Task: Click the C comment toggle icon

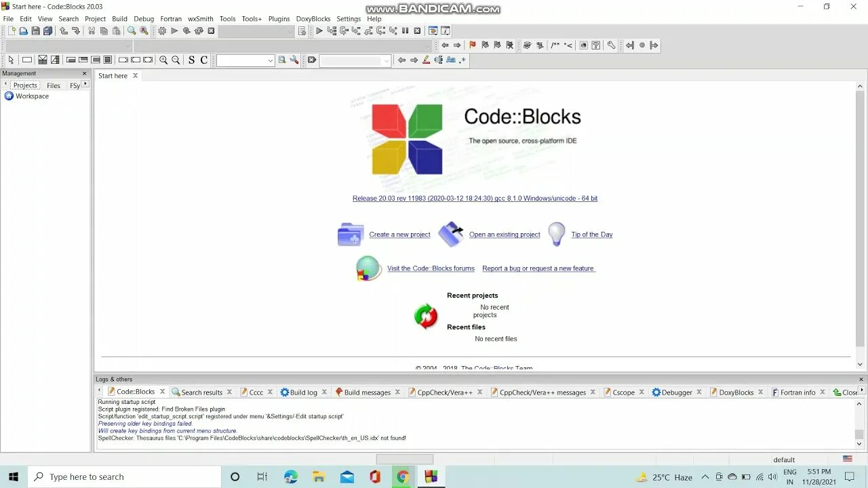Action: tap(203, 60)
